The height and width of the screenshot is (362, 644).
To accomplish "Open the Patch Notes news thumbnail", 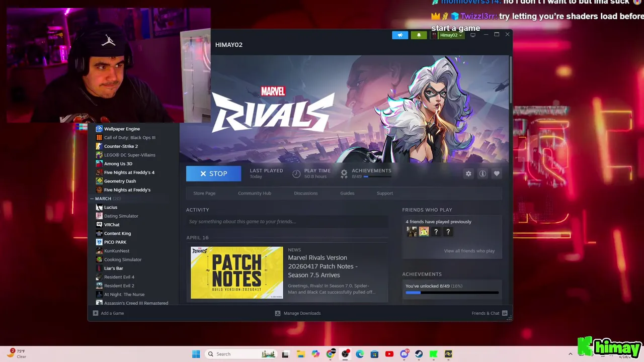I will point(237,273).
